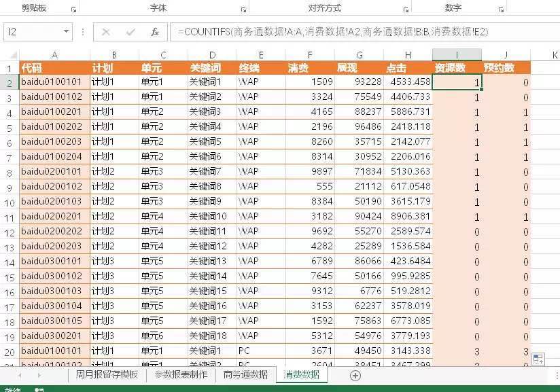Select column I header
The height and width of the screenshot is (392, 560).
click(457, 55)
